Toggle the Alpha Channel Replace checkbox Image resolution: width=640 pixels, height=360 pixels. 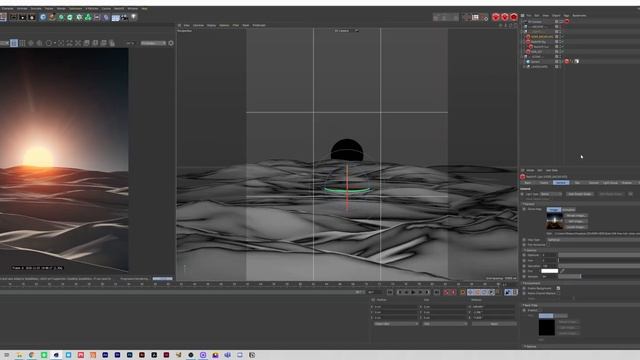tap(558, 293)
